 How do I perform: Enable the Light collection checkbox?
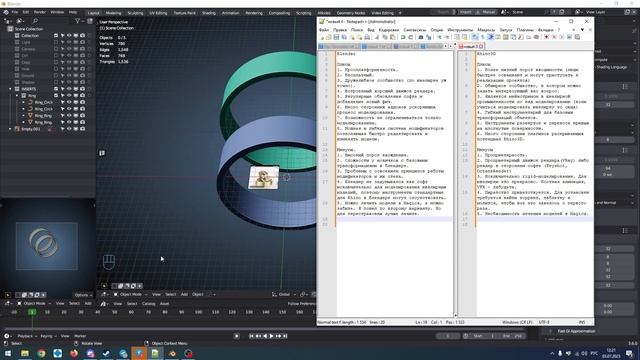point(56,42)
